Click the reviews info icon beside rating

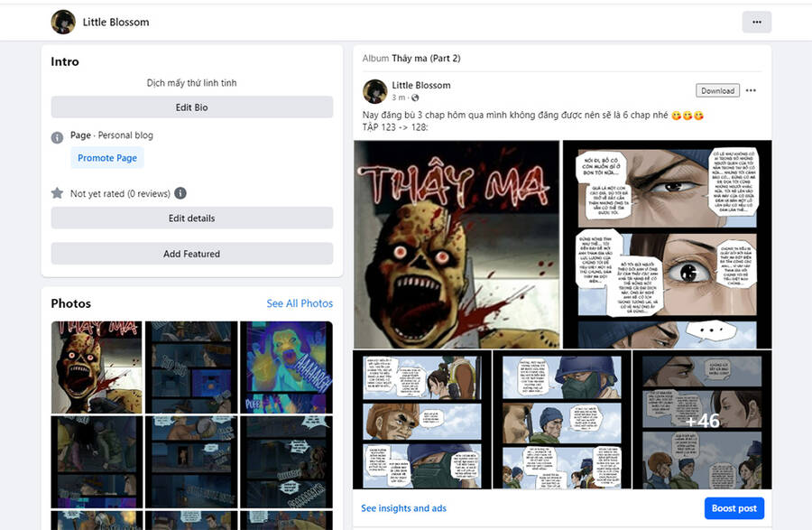tap(180, 193)
